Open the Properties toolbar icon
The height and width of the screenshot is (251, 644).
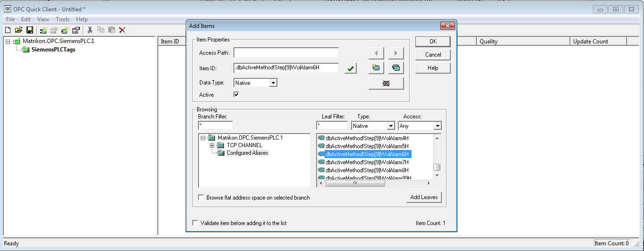click(x=76, y=30)
